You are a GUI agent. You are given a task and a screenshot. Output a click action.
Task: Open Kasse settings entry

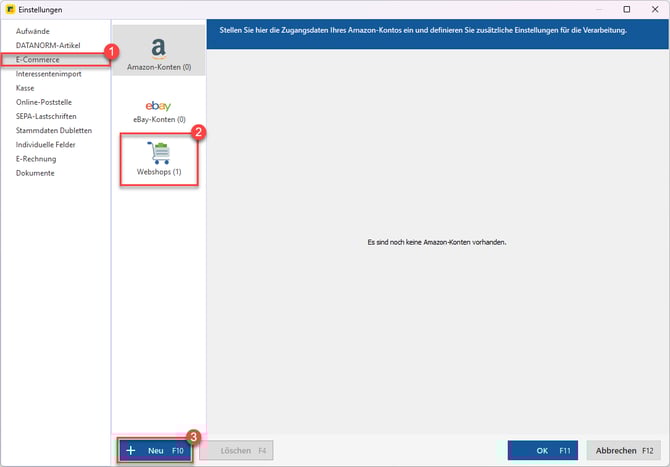coord(25,88)
